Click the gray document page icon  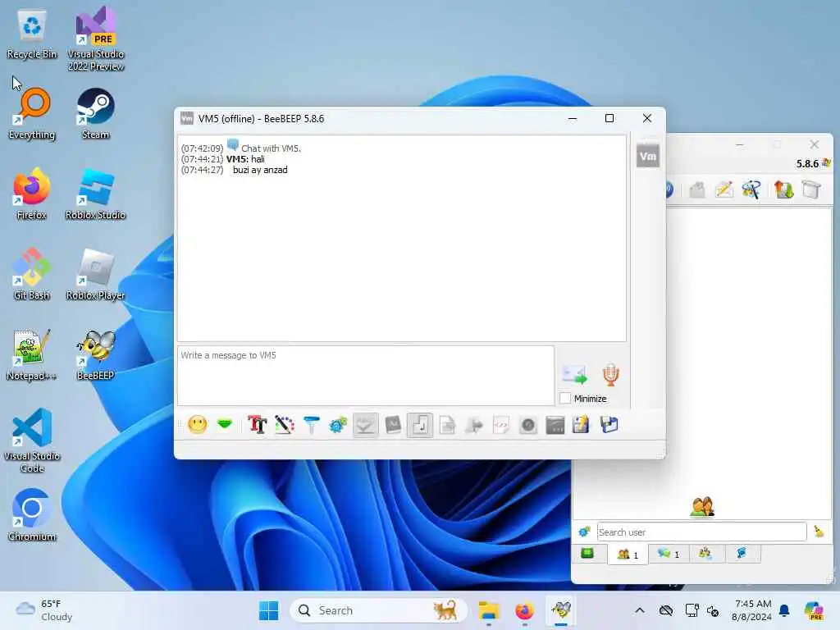click(x=447, y=426)
